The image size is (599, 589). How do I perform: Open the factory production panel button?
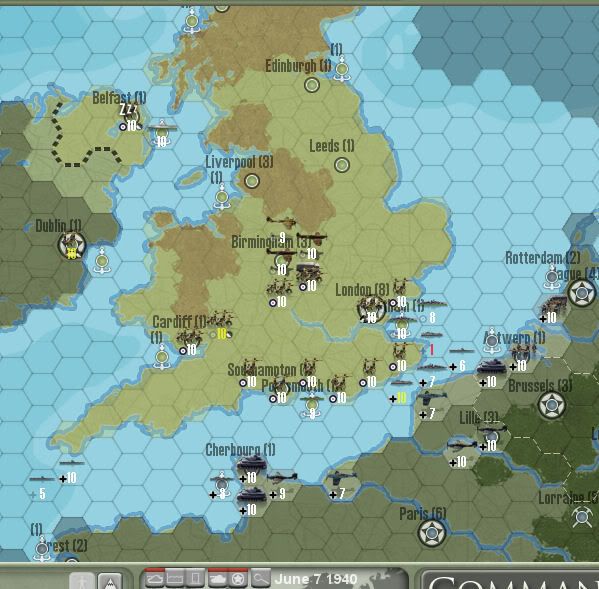175,579
